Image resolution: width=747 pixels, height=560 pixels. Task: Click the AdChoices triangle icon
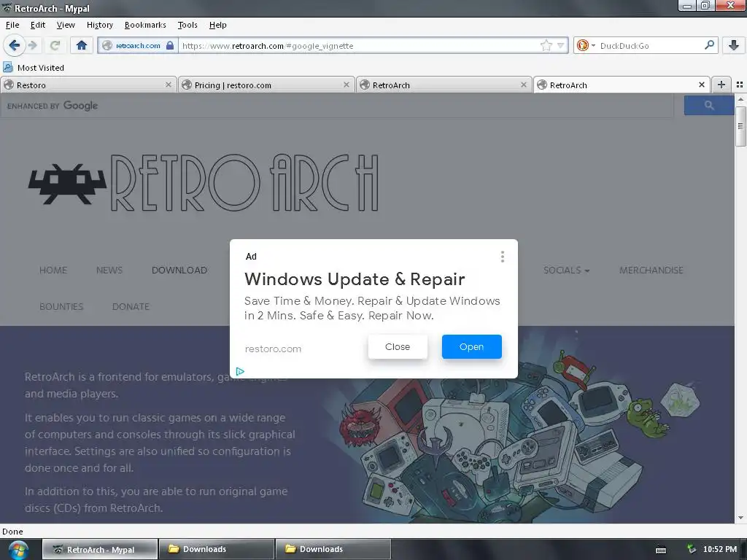240,371
